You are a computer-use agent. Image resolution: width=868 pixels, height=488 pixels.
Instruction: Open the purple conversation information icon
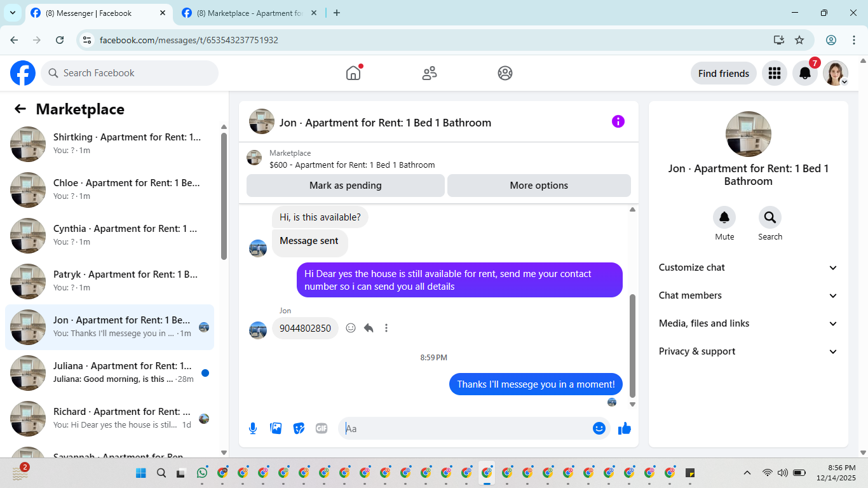tap(618, 121)
